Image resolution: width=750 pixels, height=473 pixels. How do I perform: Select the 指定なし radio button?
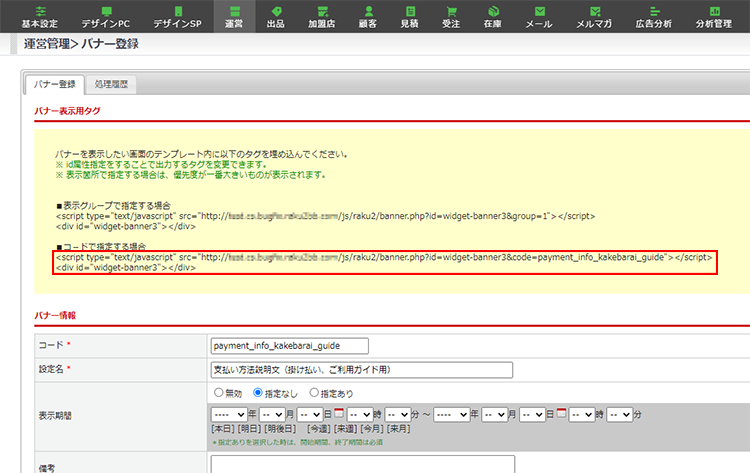pyautogui.click(x=260, y=394)
